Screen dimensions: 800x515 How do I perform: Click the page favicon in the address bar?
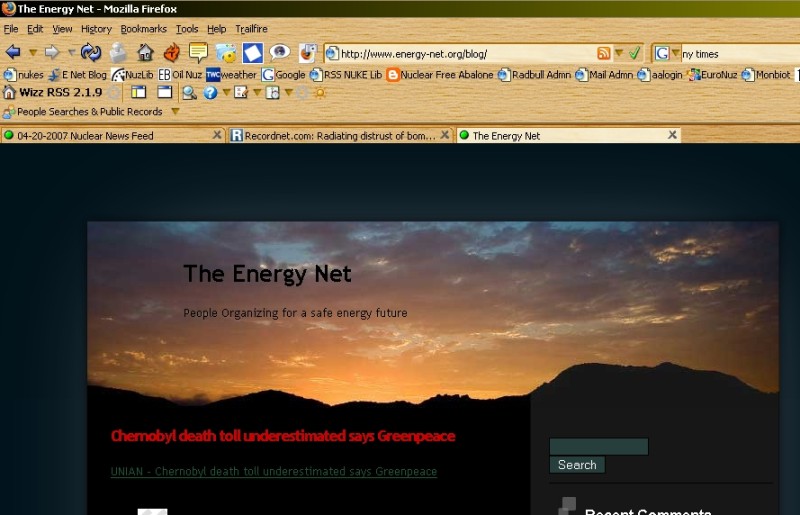click(332, 53)
